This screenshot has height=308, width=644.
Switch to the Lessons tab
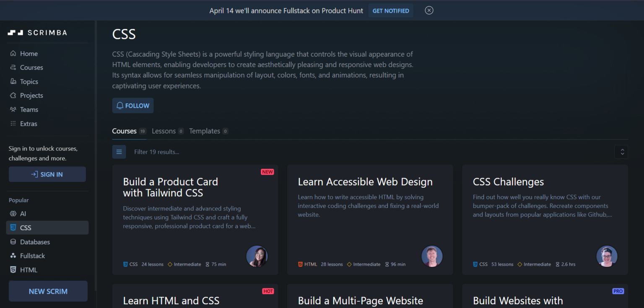point(164,131)
